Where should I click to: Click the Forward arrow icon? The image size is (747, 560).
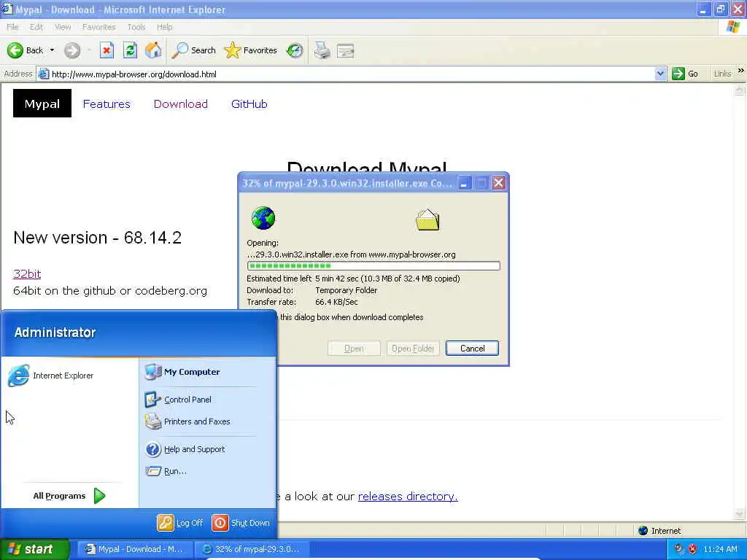[x=72, y=50]
